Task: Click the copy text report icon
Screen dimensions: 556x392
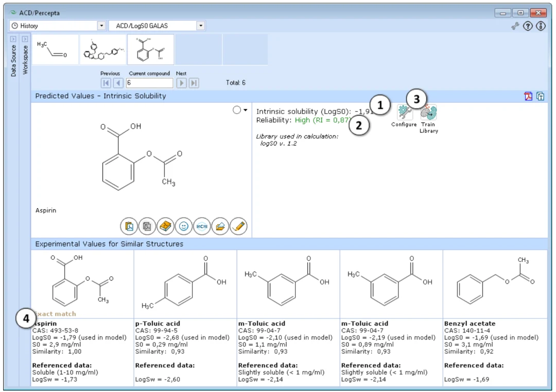Action: click(541, 96)
